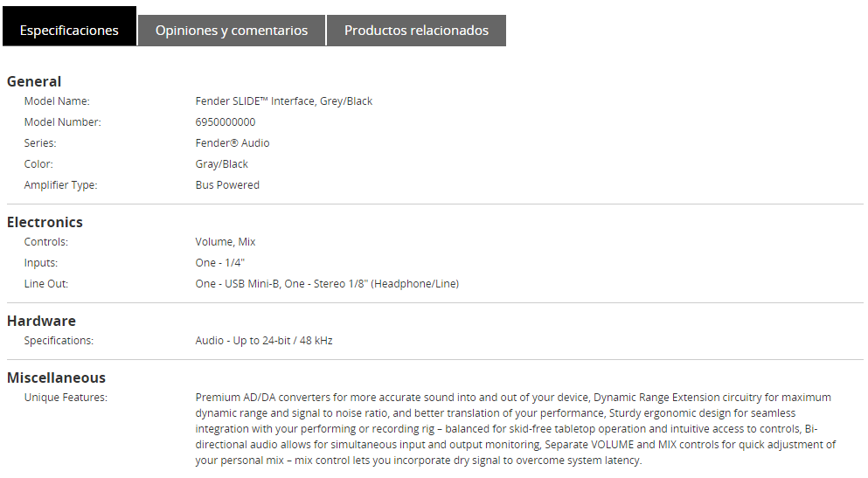
Task: Click the Miscellaneous section heading
Action: tap(56, 378)
